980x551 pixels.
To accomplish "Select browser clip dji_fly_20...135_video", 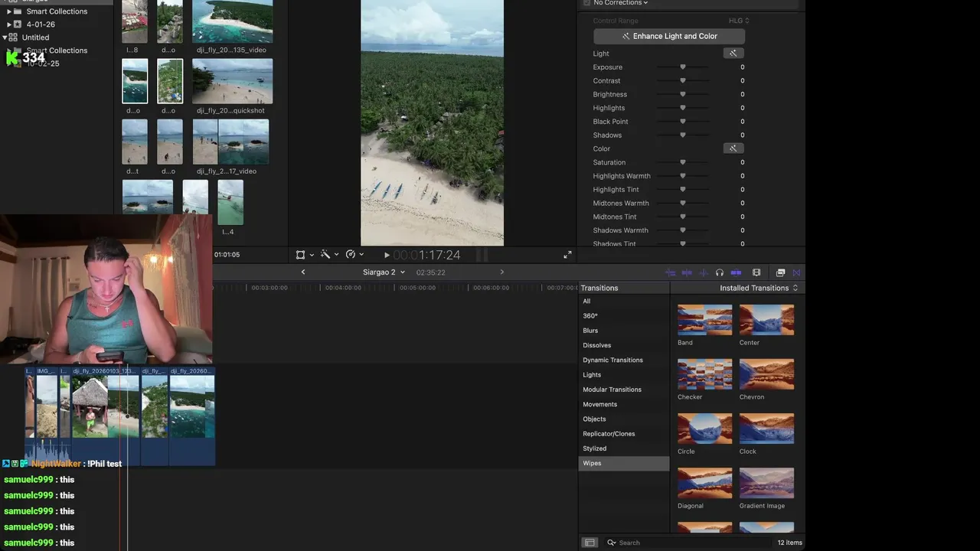I will [x=232, y=21].
